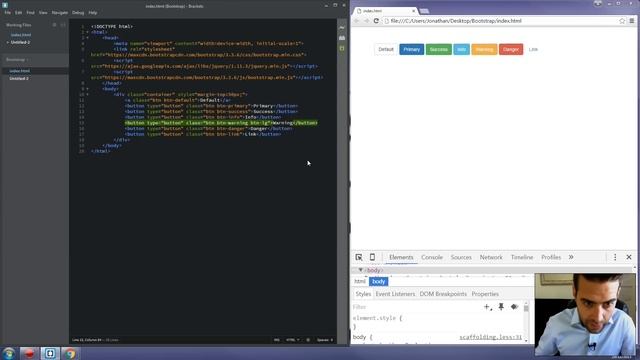This screenshot has width=640, height=360.
Task: Select the index.html browser tab
Action: tap(386, 11)
